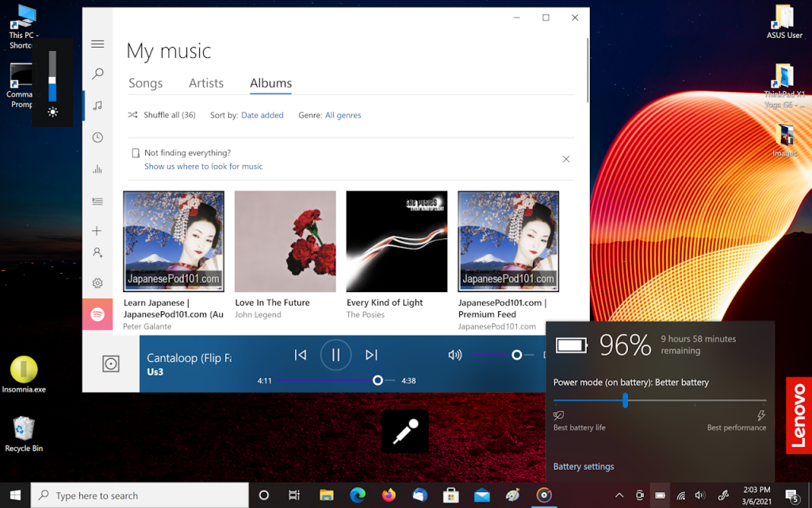Open now playing album art disc icon
812x508 pixels.
coord(111,364)
